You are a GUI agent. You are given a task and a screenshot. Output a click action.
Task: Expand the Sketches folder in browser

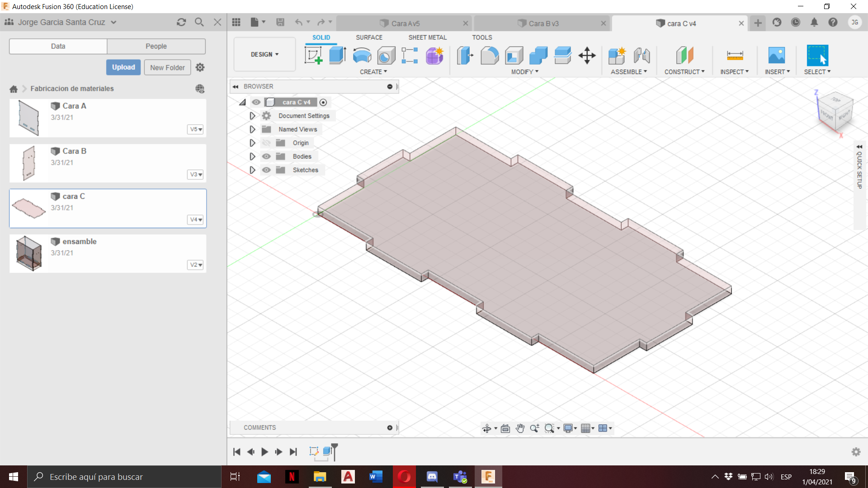point(251,169)
